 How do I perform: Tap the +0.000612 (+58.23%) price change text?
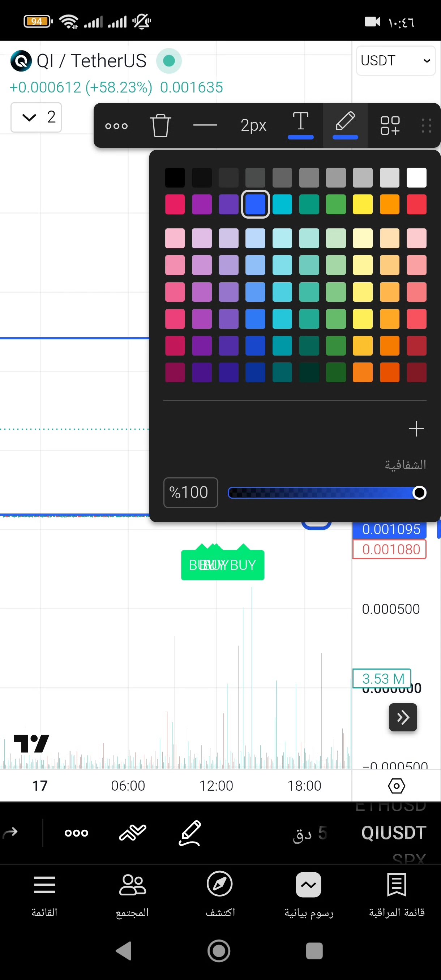pyautogui.click(x=81, y=87)
